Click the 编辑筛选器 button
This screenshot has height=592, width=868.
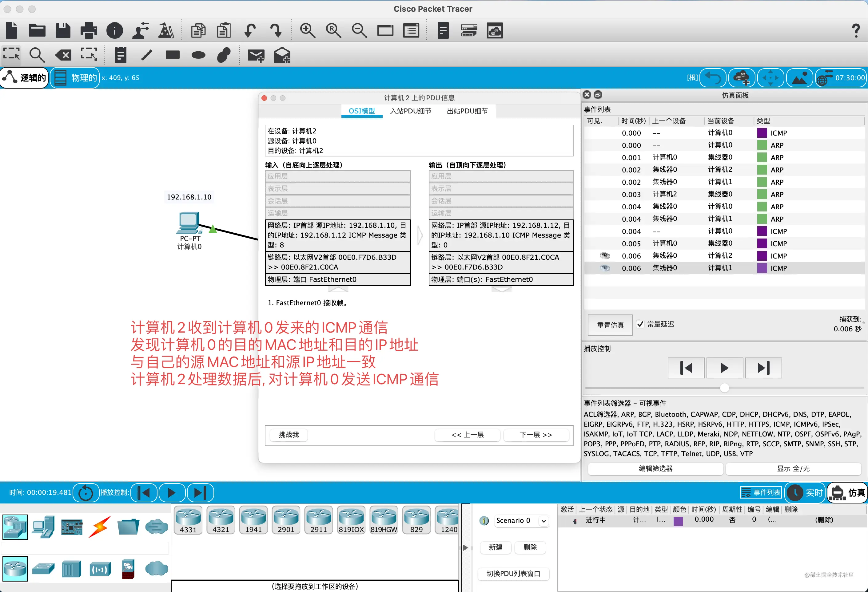[655, 468]
